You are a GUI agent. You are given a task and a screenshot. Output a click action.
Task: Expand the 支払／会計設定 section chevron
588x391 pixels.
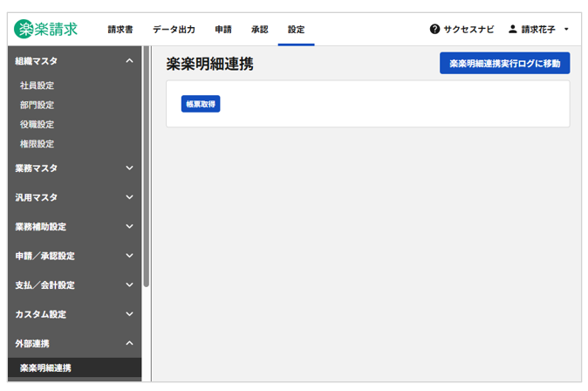tap(129, 285)
